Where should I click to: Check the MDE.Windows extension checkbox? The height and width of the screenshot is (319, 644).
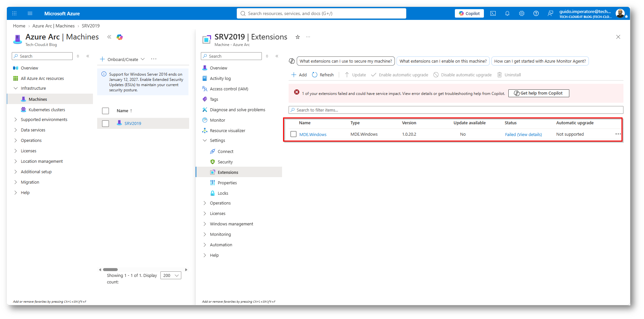pyautogui.click(x=293, y=134)
